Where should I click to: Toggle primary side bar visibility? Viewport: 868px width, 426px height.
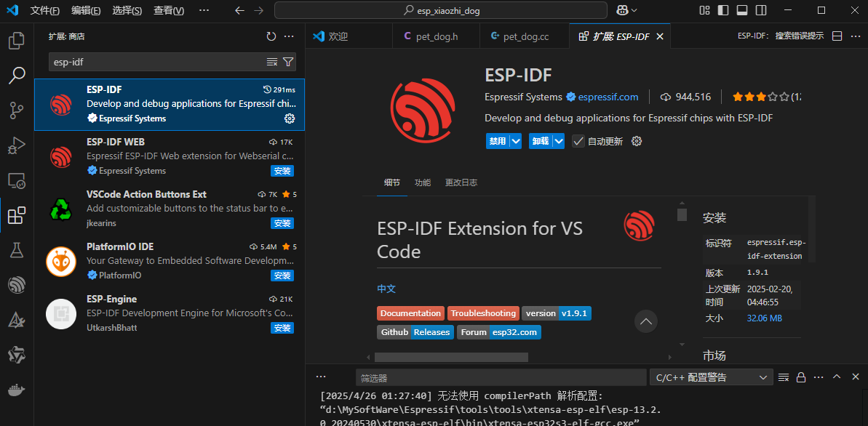pos(723,10)
